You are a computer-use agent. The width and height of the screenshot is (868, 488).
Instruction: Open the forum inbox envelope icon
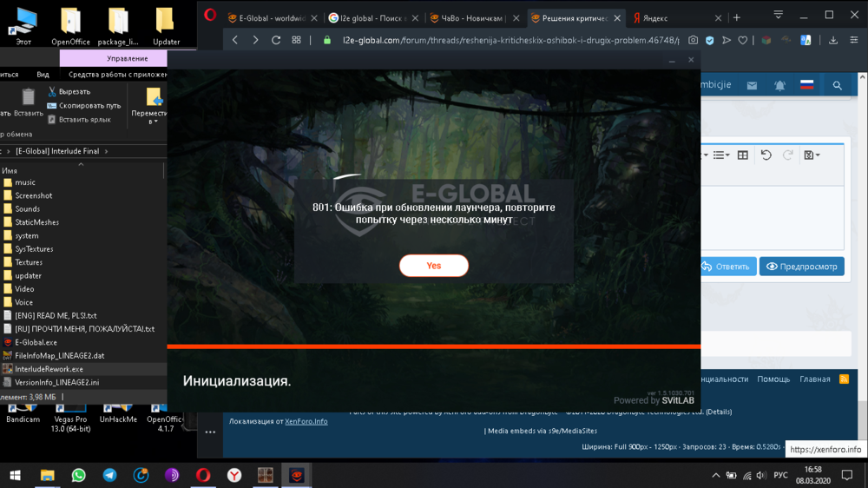tap(752, 85)
